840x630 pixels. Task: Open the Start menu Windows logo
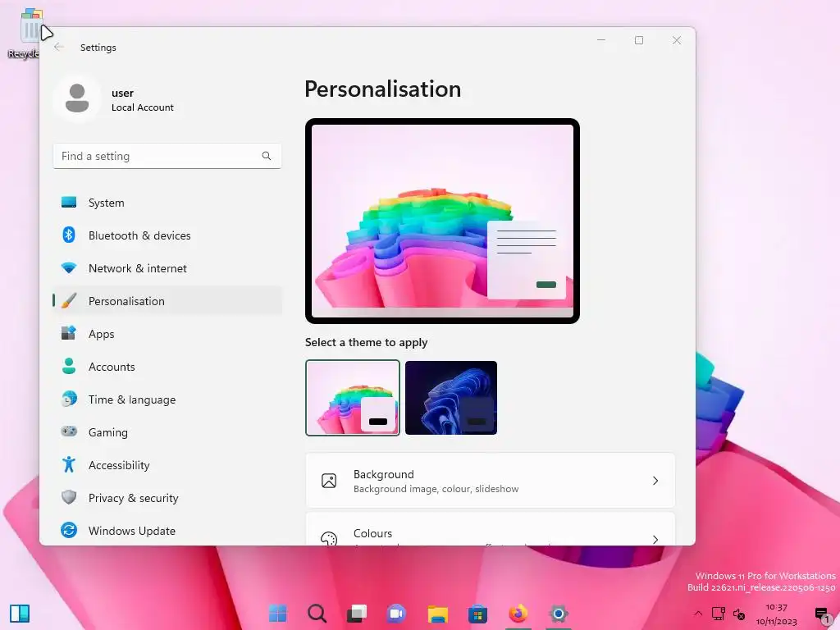[277, 614]
